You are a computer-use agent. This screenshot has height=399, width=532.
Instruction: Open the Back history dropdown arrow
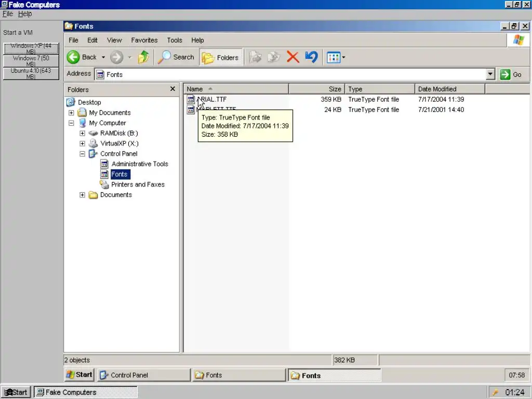[103, 57]
